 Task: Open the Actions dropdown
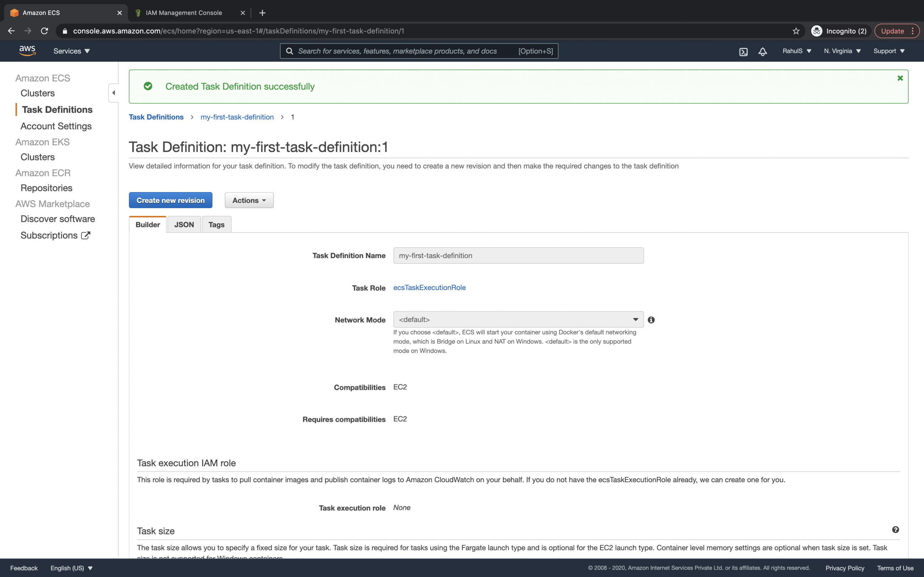(248, 200)
